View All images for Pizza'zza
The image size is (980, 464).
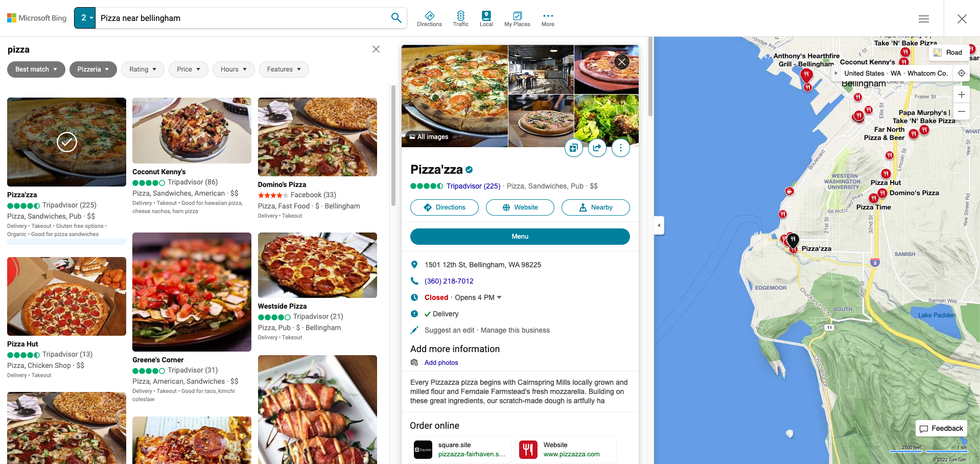pos(428,137)
